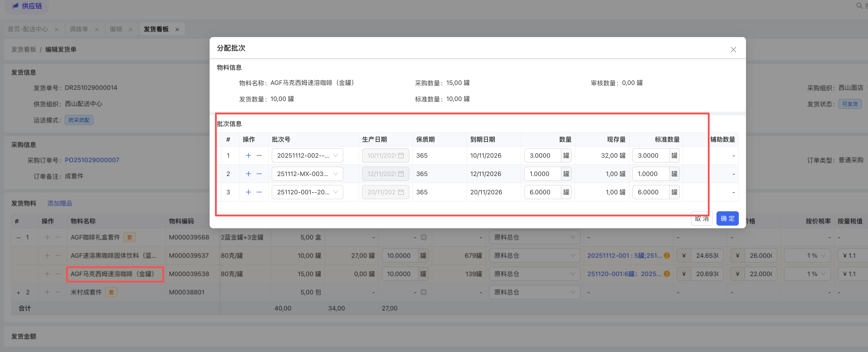Image resolution: width=868 pixels, height=352 pixels.
Task: Open purchase order link PO251029000007
Action: pyautogui.click(x=92, y=160)
